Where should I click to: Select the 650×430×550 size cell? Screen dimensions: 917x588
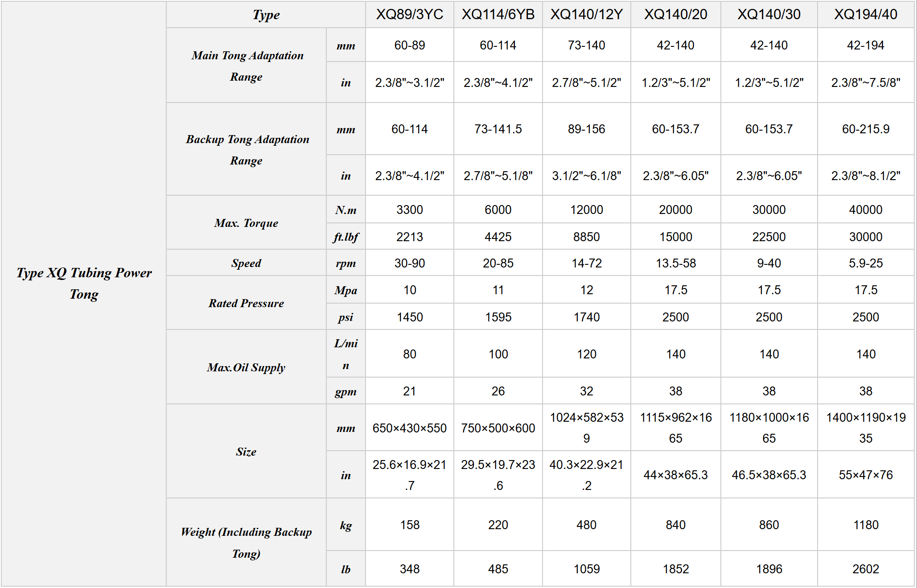[x=409, y=428]
